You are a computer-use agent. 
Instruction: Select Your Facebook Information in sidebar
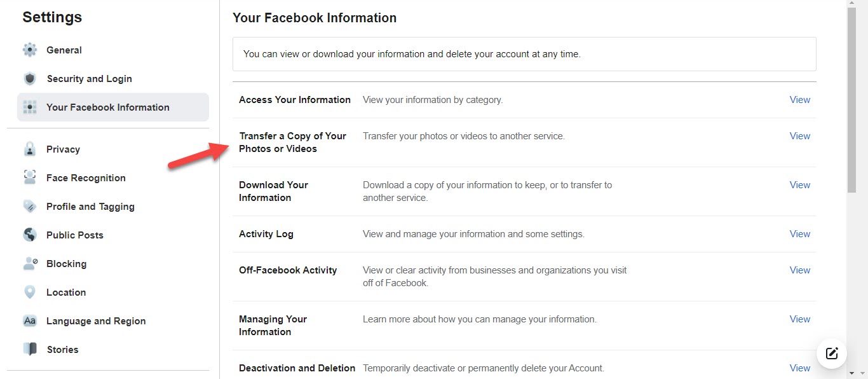pos(107,107)
